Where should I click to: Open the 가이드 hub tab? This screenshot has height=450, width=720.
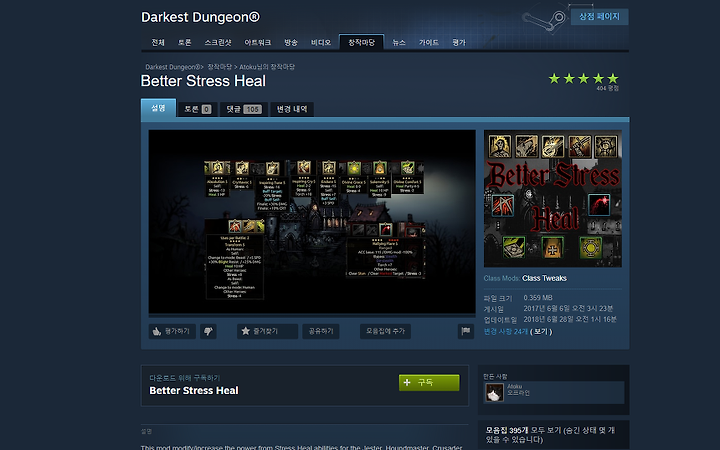click(429, 42)
